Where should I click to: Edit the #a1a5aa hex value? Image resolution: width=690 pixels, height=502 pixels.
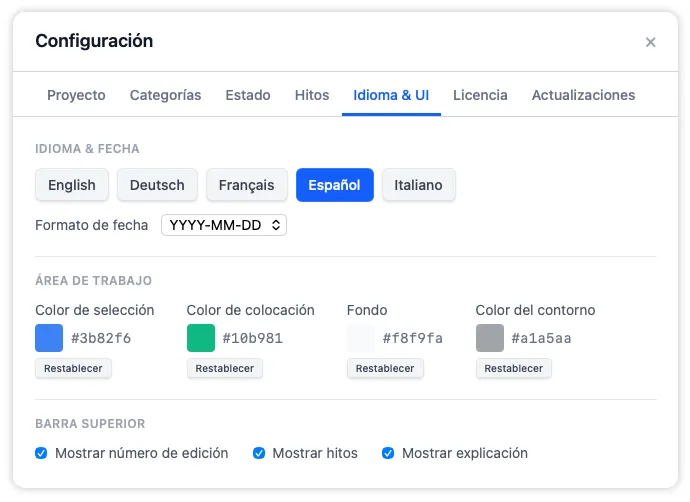541,338
